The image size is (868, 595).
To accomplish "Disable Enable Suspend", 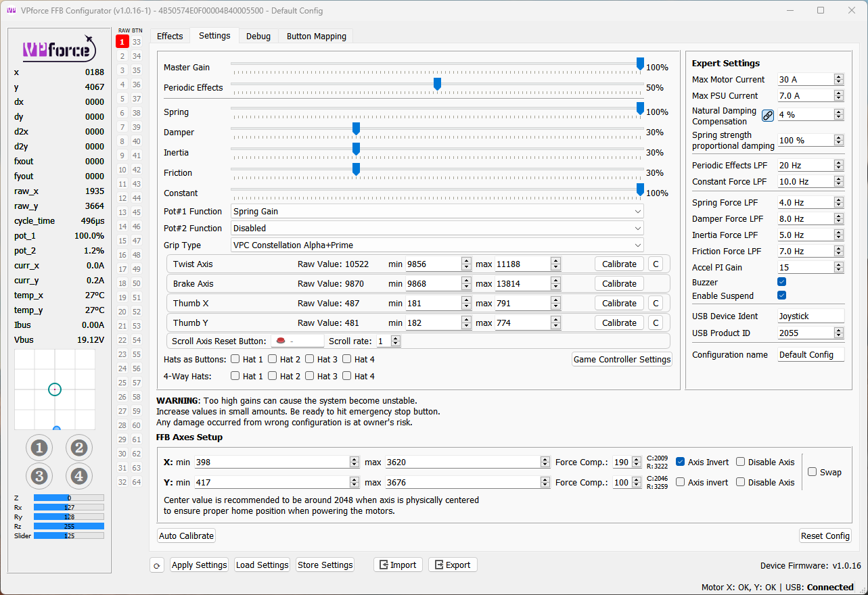I will tap(781, 295).
